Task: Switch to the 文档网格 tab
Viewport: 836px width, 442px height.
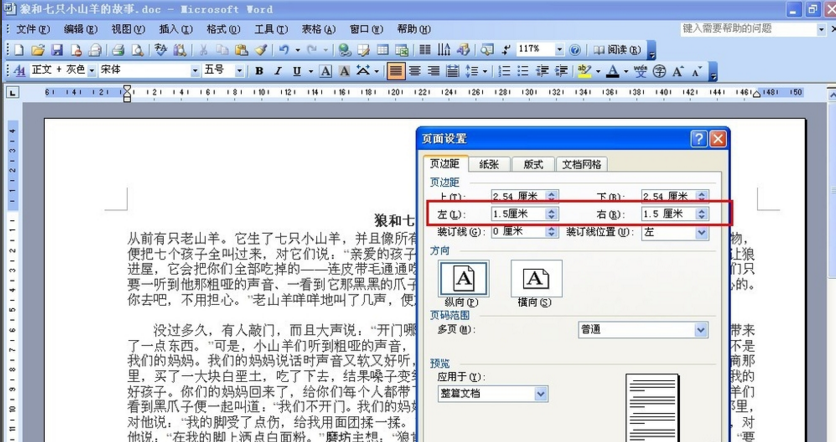Action: pyautogui.click(x=581, y=164)
